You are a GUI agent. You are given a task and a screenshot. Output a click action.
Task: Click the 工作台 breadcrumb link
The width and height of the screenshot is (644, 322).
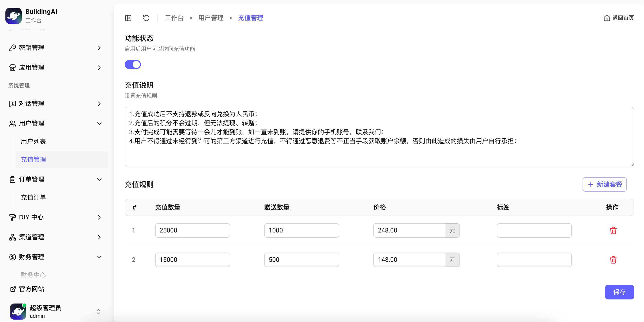174,18
